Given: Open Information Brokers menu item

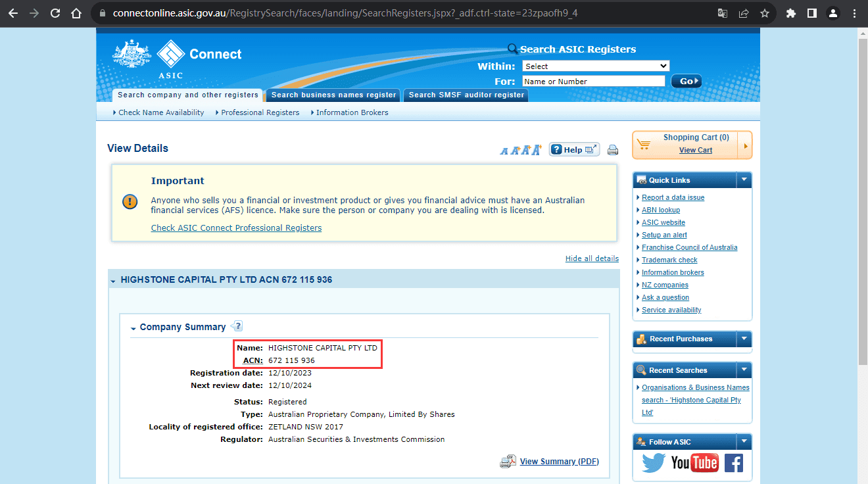Looking at the screenshot, I should coord(352,112).
